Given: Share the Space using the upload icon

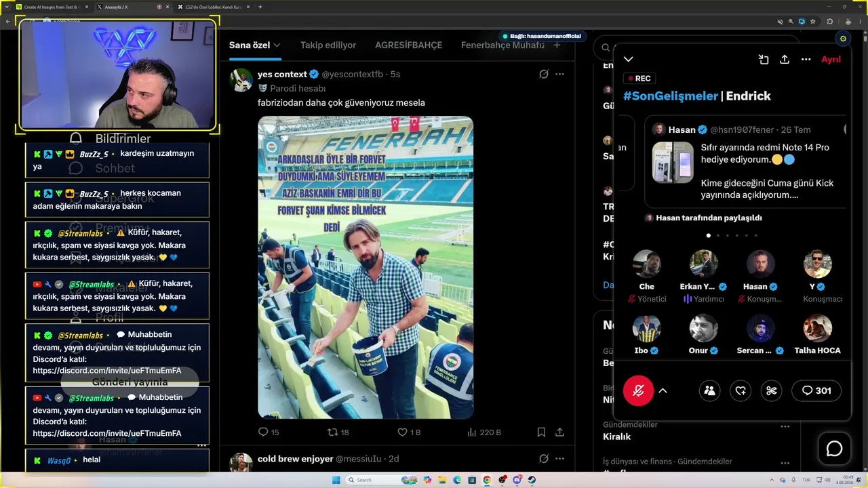Looking at the screenshot, I should pos(785,60).
